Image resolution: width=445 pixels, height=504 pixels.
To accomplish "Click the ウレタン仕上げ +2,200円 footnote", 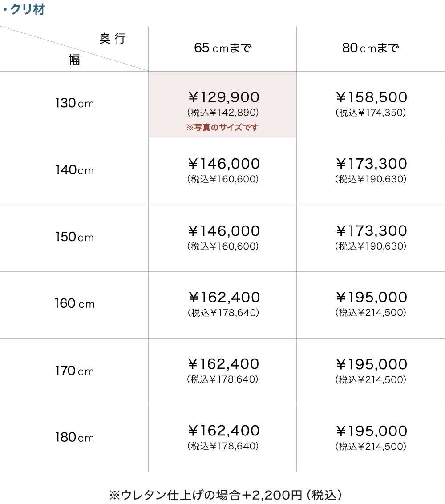I will coord(225,495).
